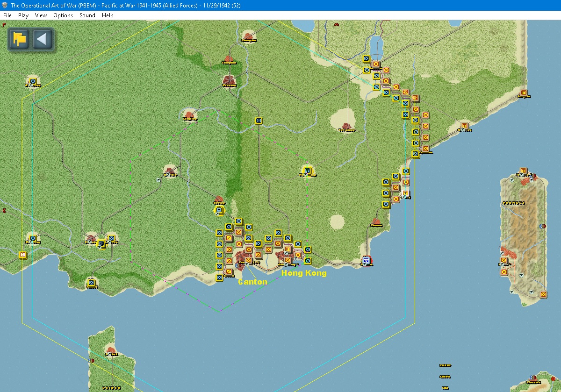Image resolution: width=561 pixels, height=392 pixels.
Task: Open the Play menu
Action: [x=23, y=15]
